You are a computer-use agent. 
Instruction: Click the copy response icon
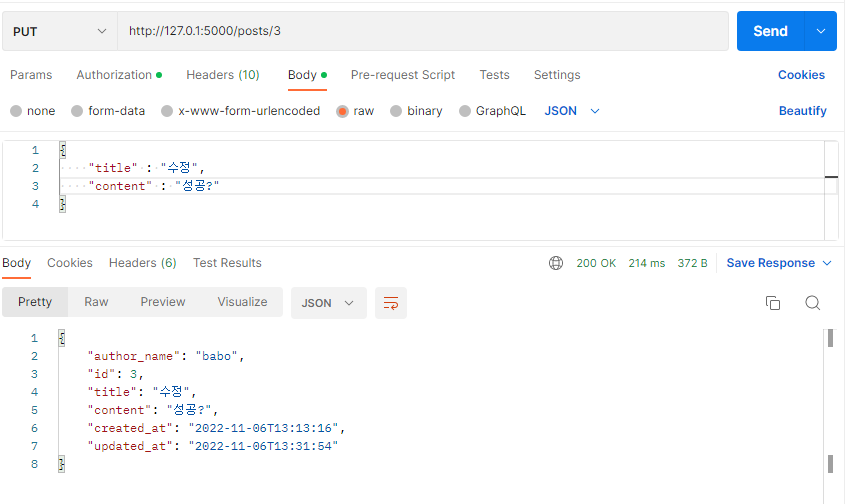click(x=773, y=303)
